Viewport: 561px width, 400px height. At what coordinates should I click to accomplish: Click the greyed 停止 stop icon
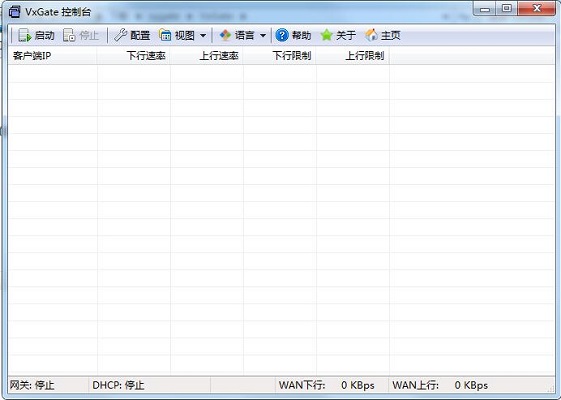pos(69,35)
